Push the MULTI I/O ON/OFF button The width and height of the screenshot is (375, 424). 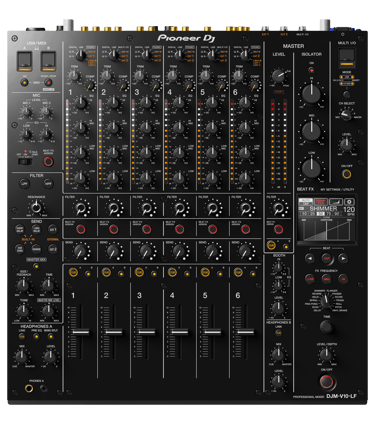pos(347,174)
